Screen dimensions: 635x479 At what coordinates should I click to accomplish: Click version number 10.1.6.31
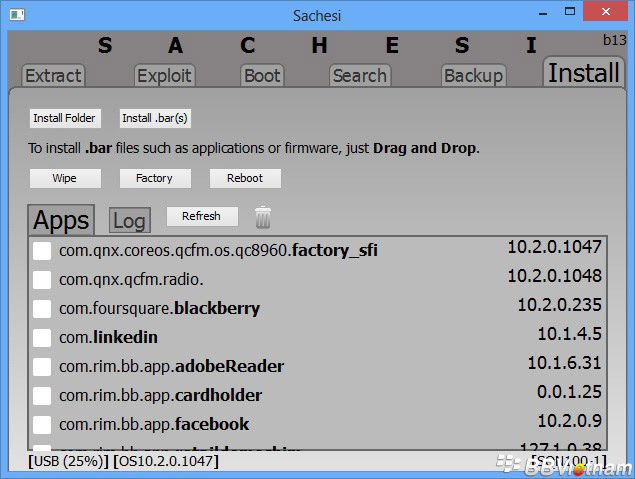[x=565, y=363]
